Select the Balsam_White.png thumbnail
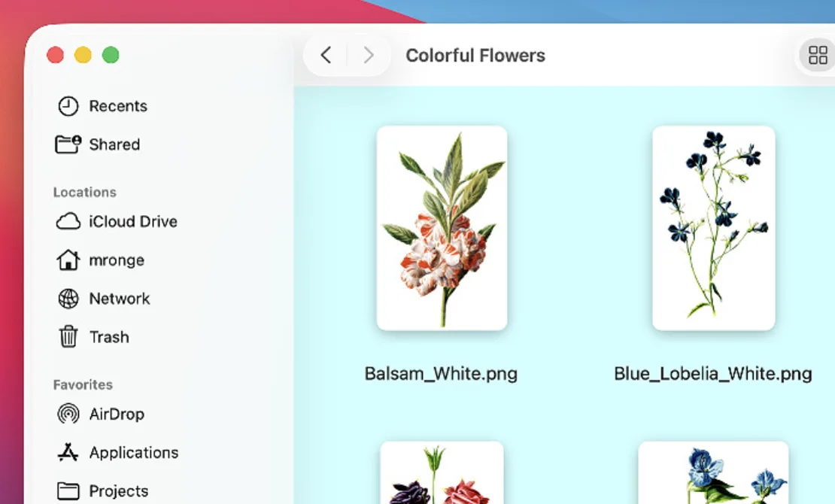Image resolution: width=835 pixels, height=504 pixels. (x=442, y=228)
